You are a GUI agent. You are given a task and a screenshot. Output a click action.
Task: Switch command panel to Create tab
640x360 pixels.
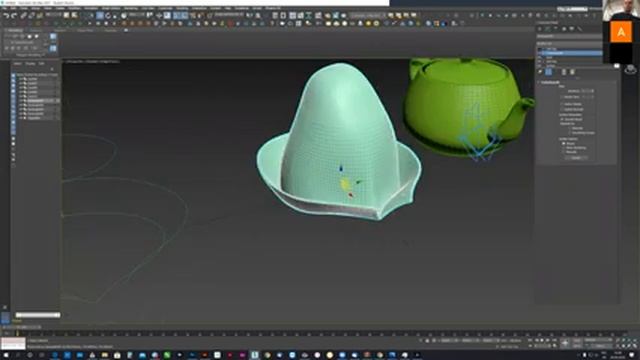coord(540,29)
